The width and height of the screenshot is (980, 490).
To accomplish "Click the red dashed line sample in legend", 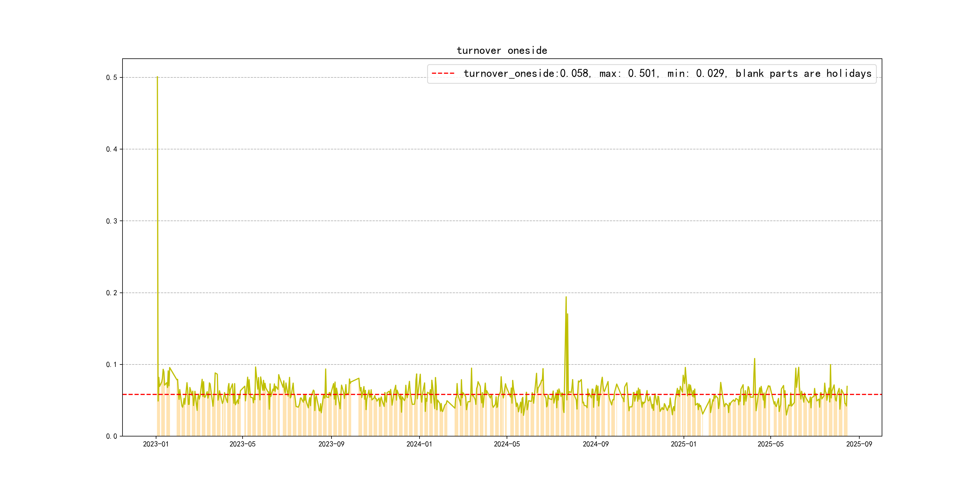I will click(443, 73).
